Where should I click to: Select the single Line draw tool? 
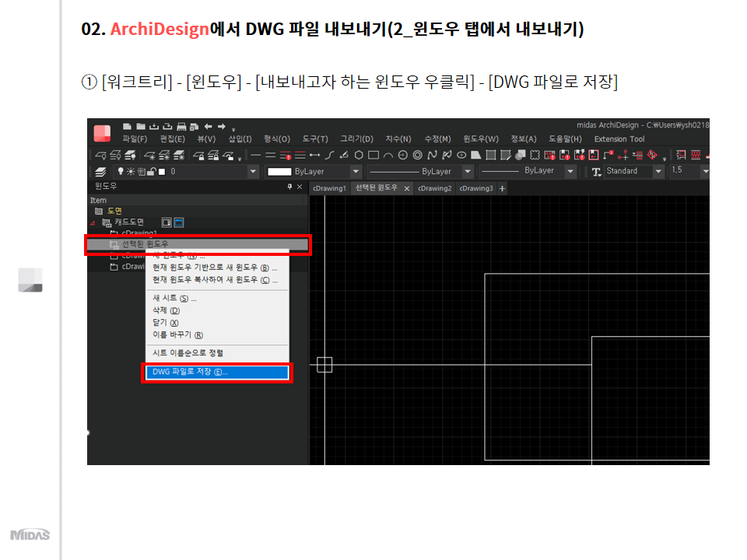point(256,155)
